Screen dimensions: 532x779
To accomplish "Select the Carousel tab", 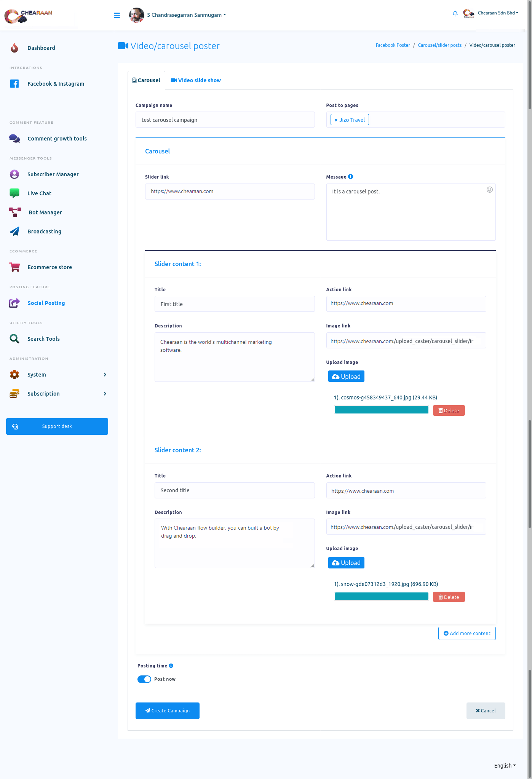I will click(x=146, y=80).
